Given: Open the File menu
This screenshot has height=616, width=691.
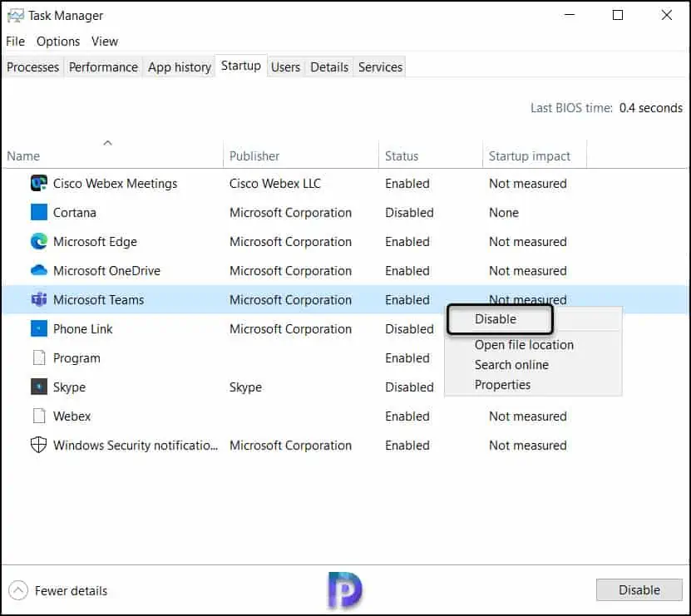Looking at the screenshot, I should [16, 42].
